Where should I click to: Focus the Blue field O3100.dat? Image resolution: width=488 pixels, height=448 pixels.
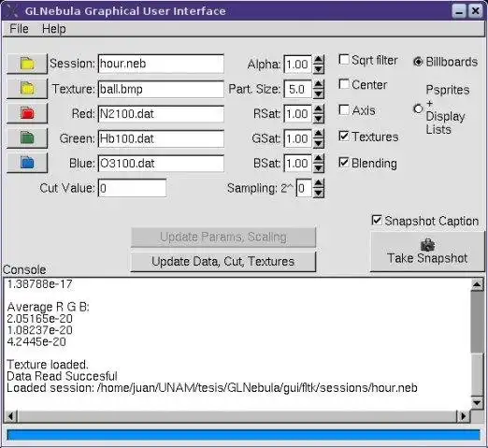(161, 163)
